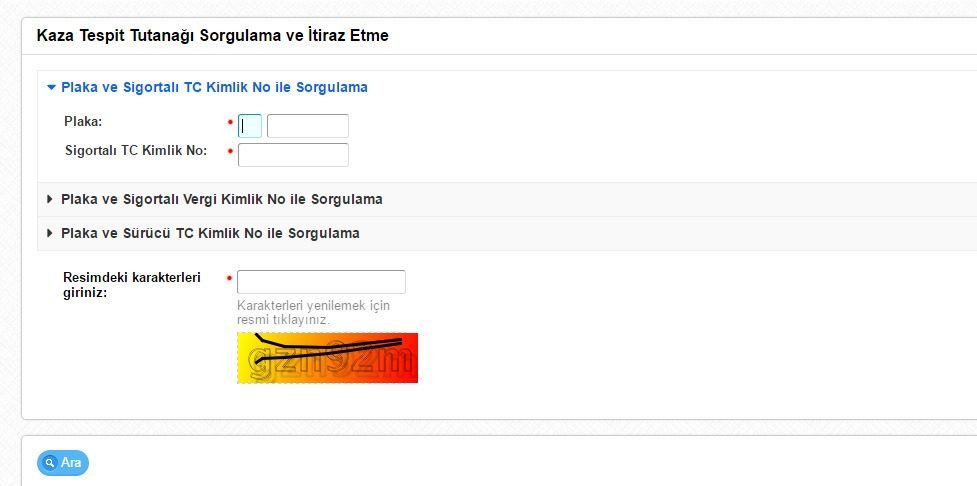
Task: Click the Plaka: field label
Action: 83,122
